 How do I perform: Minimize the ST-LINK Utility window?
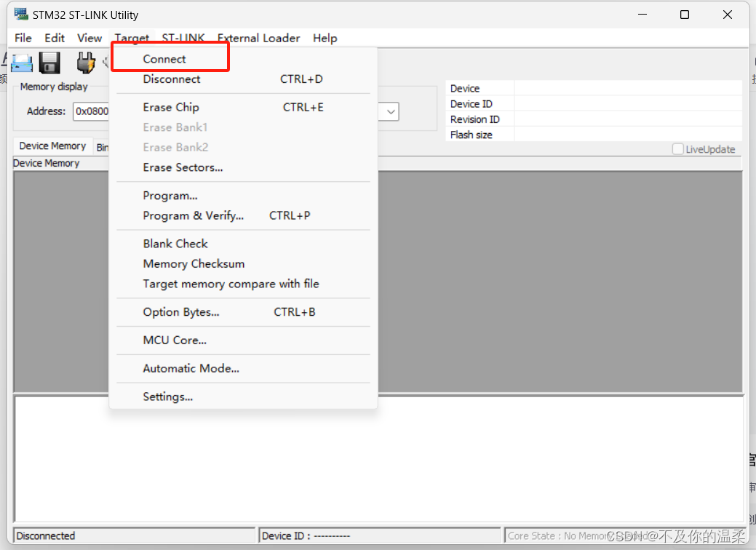pos(642,15)
